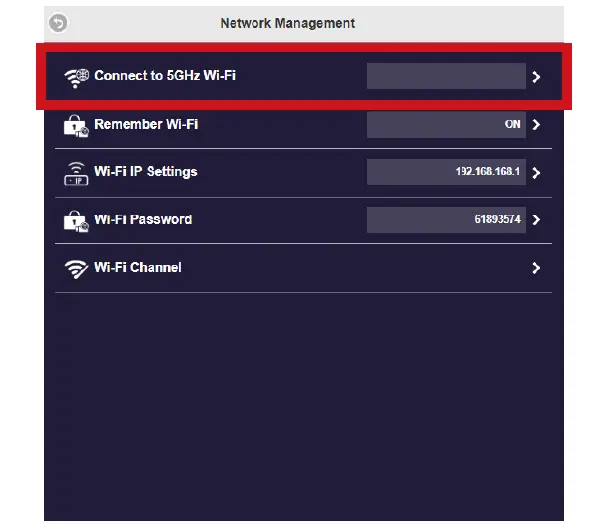Expand the Wi-Fi Channel chevron

[537, 268]
